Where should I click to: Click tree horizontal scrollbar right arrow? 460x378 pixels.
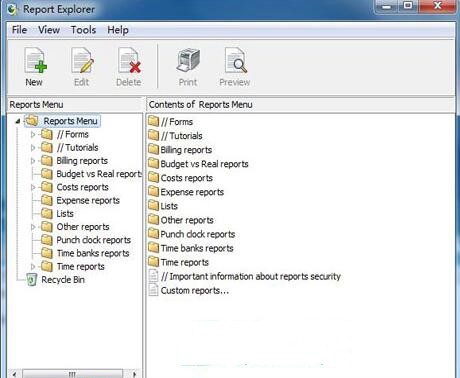(x=134, y=374)
